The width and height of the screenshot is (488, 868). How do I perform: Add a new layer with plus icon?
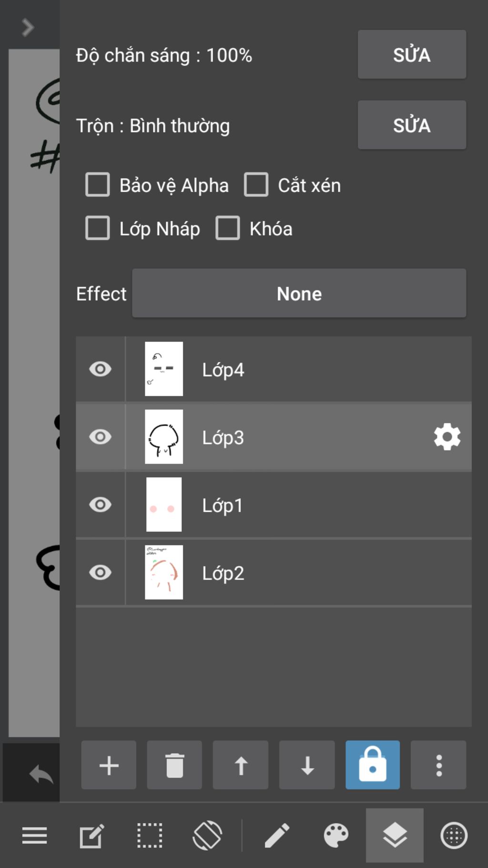[x=109, y=765]
